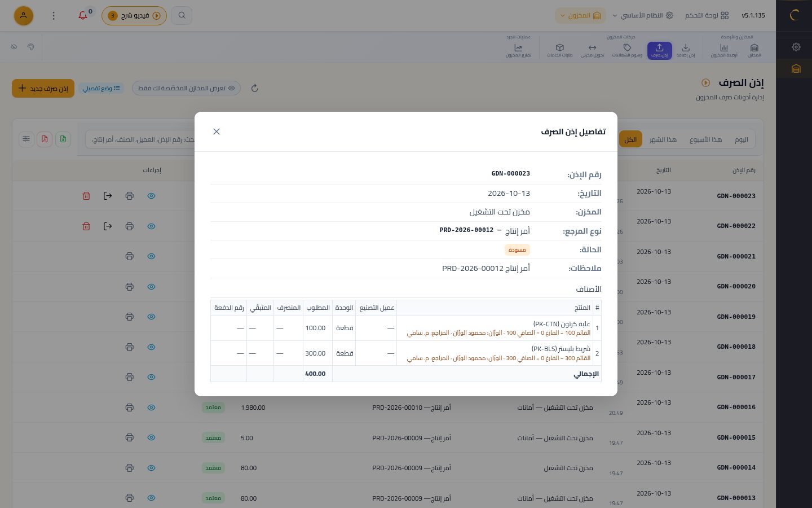Click reference PRD-2026-00012 in dialog
Viewport: 812px width, 508px height.
click(466, 230)
